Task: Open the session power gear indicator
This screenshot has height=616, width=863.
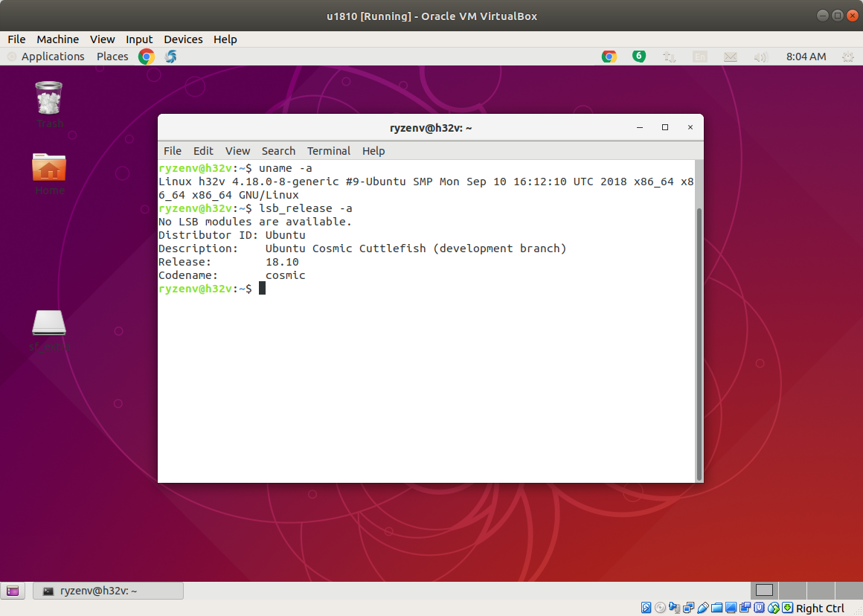Action: pos(848,57)
